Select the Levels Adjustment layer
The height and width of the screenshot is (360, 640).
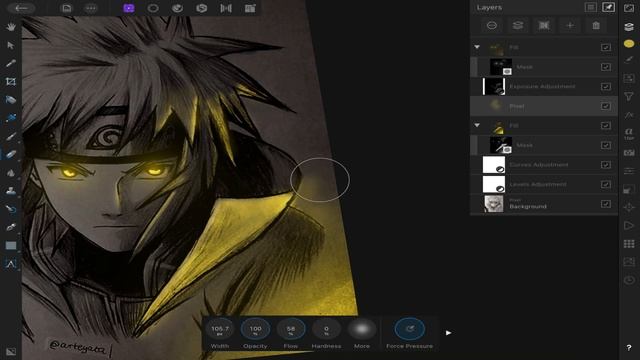click(544, 184)
